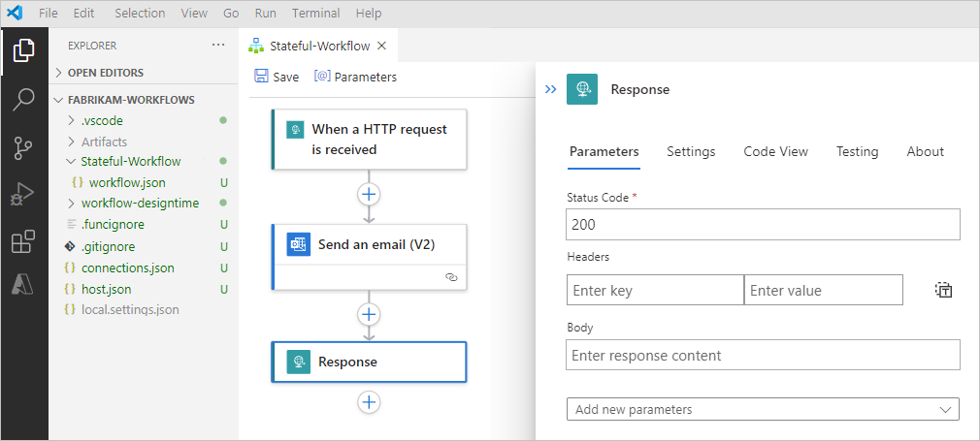Open the Run and Debug view
This screenshot has width=980, height=441.
click(x=23, y=195)
